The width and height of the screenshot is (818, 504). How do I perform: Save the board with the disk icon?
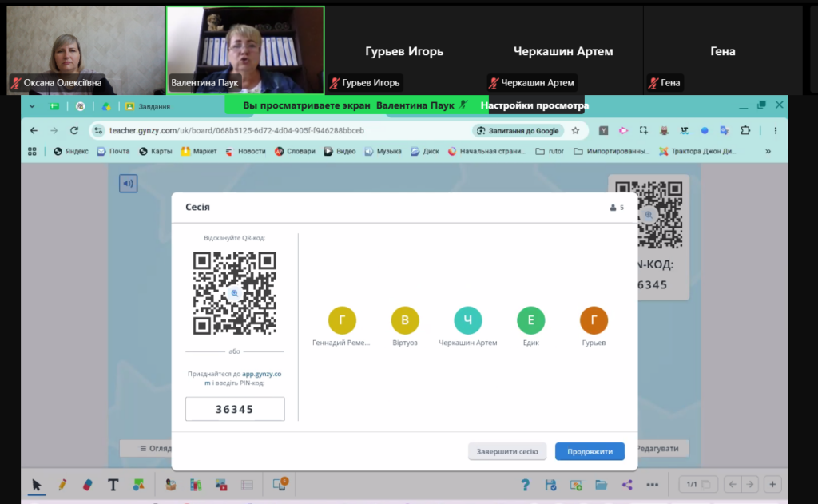click(550, 485)
